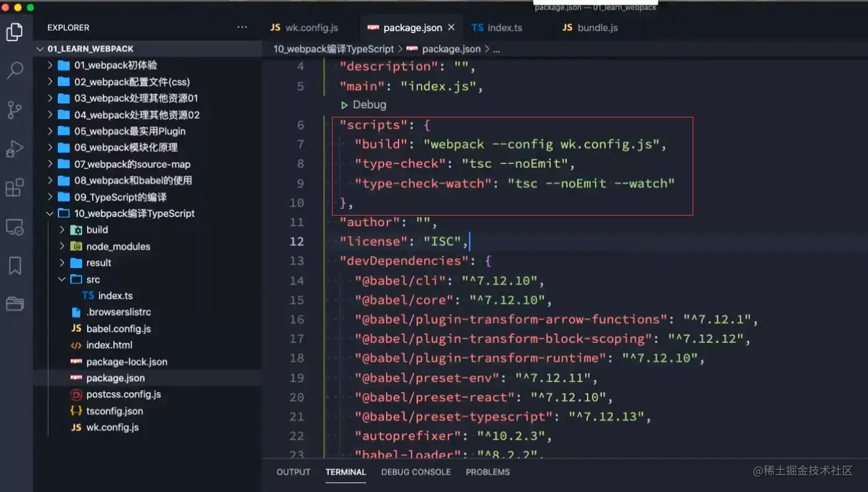Click the "main" key on line 5
This screenshot has height=492, width=868.
(362, 86)
